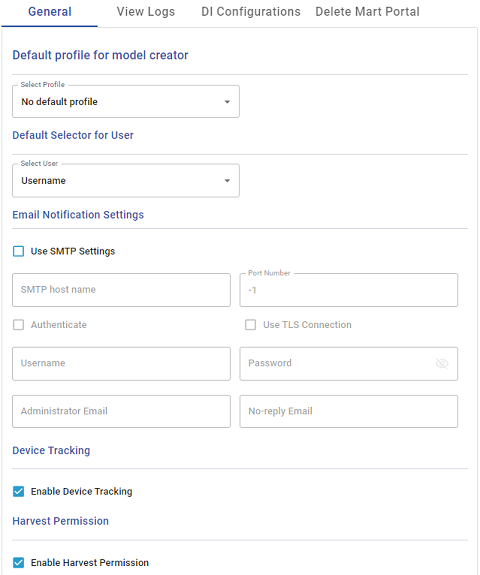Screen dimensions: 480x575
Task: Click the Password input field
Action: coord(349,363)
